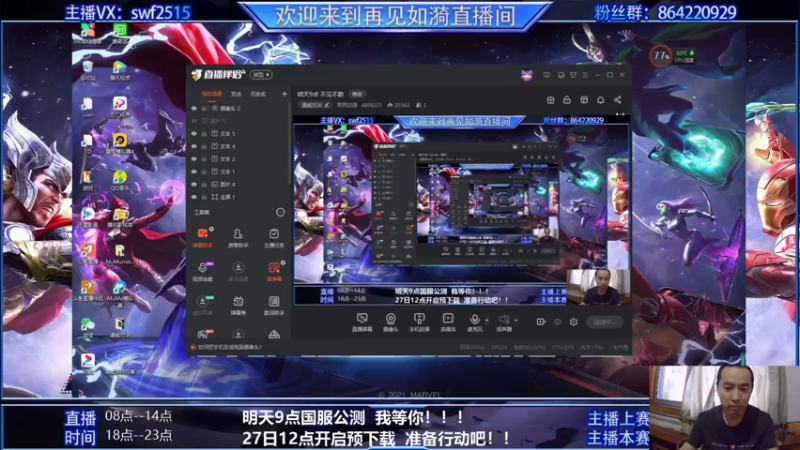Click the grayed download tool beside 视频连麦
Viewport: 800px width, 450px height.
[x=238, y=271]
